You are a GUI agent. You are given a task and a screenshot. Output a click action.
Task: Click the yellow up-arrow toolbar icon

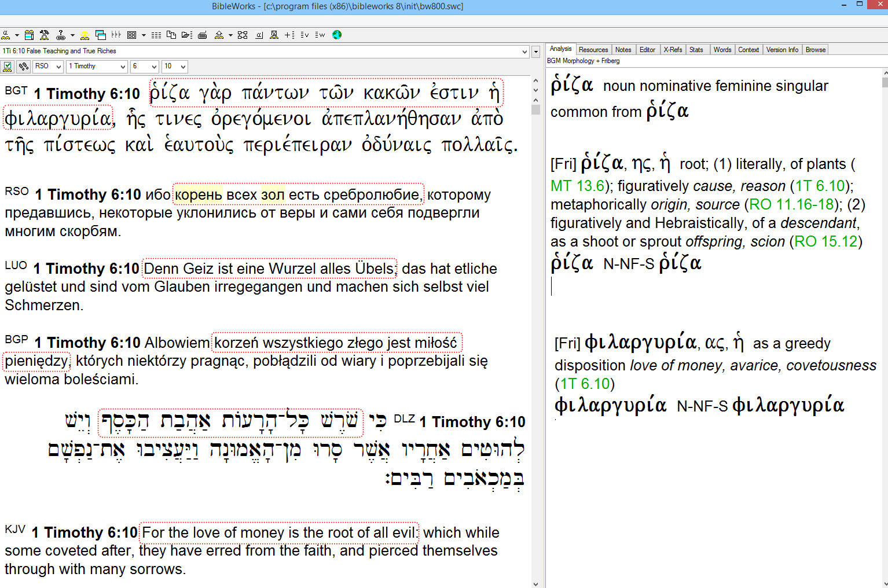pyautogui.click(x=219, y=35)
